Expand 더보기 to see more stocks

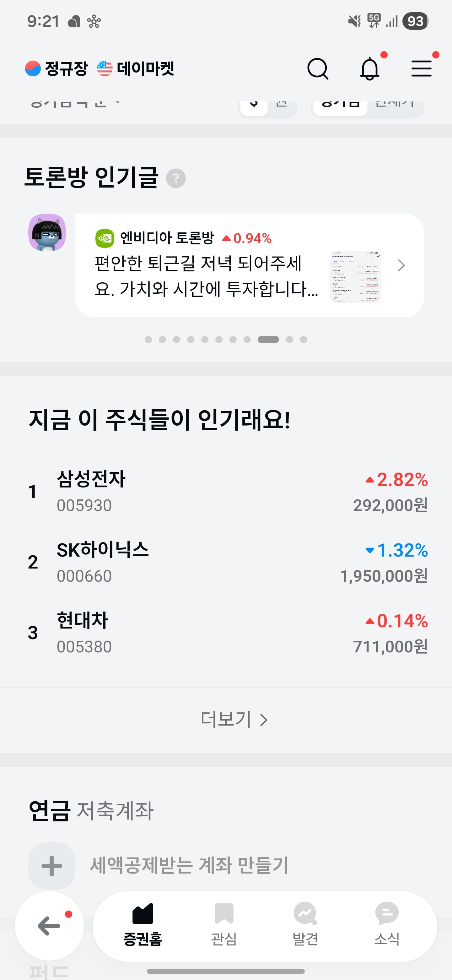click(234, 719)
